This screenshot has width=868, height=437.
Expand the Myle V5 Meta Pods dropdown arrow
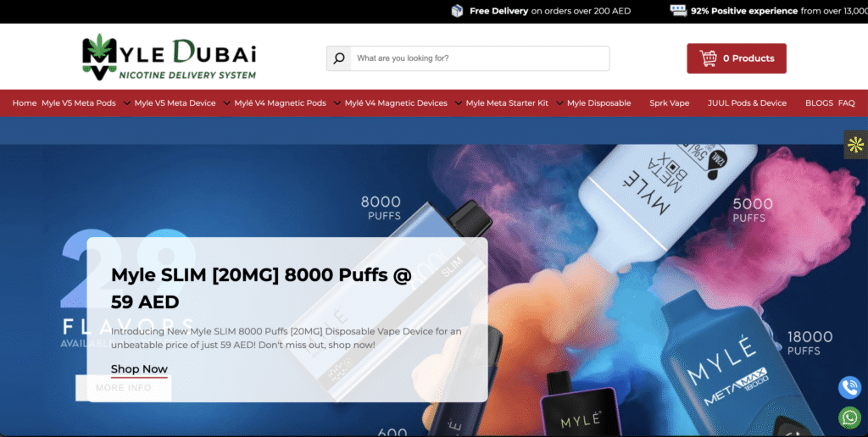coord(126,103)
